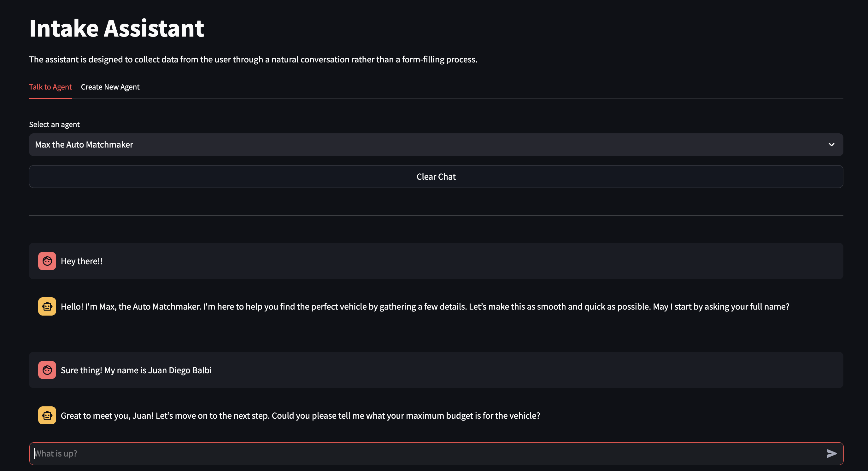
Task: Click the "Select an agent" label
Action: click(54, 125)
